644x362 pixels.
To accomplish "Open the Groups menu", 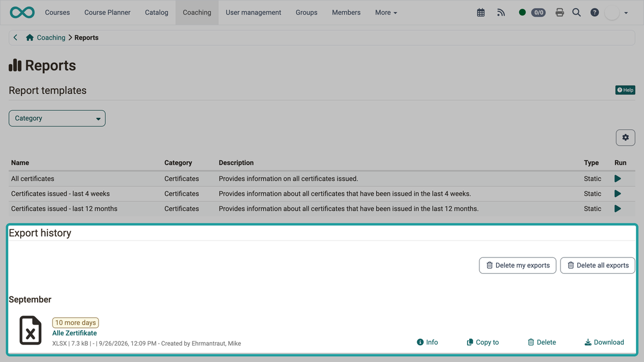I will (x=306, y=12).
